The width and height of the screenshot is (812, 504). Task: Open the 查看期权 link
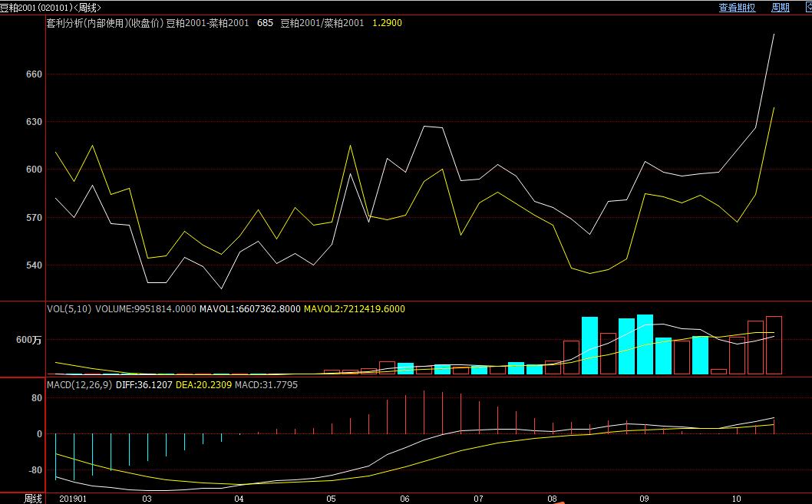coord(737,7)
